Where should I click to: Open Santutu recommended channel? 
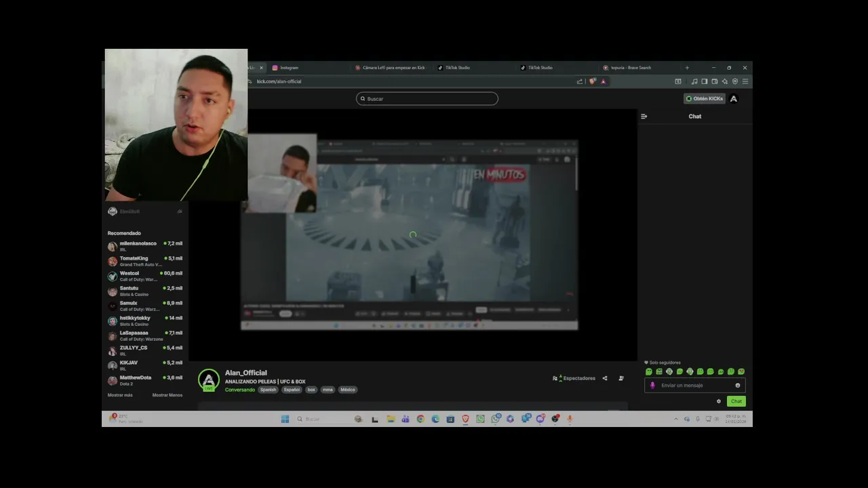tap(145, 291)
